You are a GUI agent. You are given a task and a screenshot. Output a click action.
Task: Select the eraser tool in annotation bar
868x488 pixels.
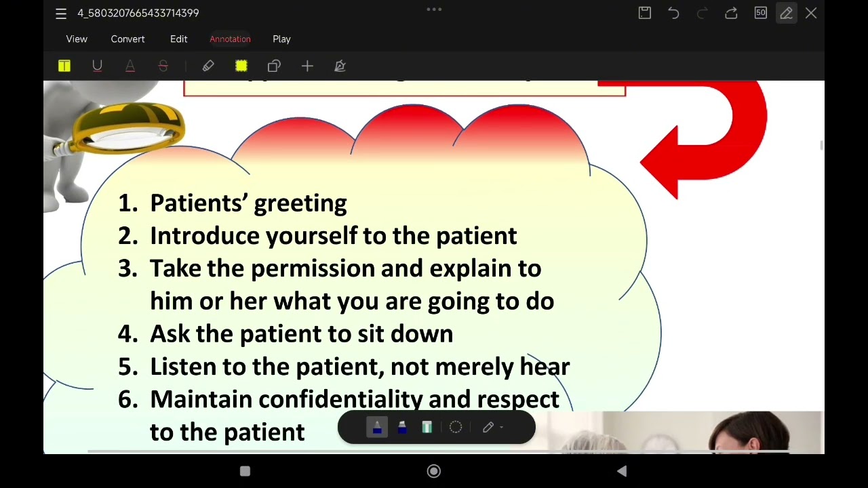pyautogui.click(x=208, y=66)
